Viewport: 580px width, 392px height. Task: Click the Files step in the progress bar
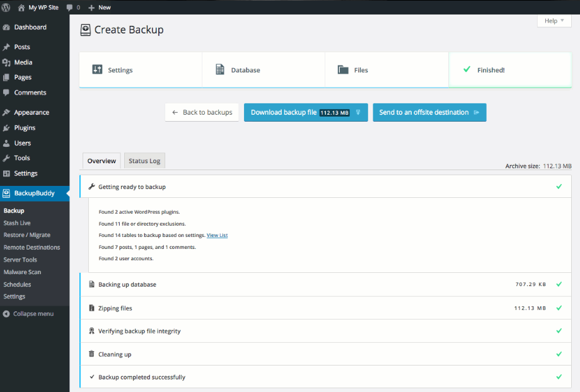coord(387,70)
